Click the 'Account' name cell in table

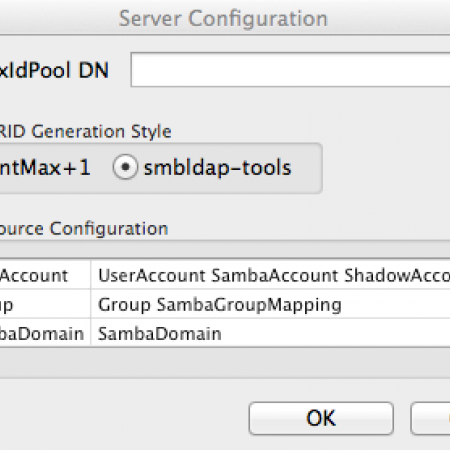pos(45,275)
